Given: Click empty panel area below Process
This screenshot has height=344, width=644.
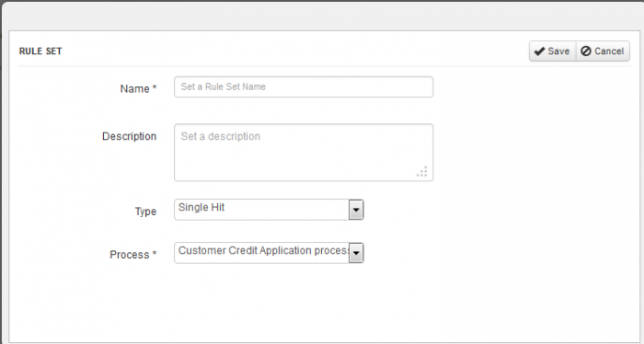Looking at the screenshot, I should tap(322, 304).
